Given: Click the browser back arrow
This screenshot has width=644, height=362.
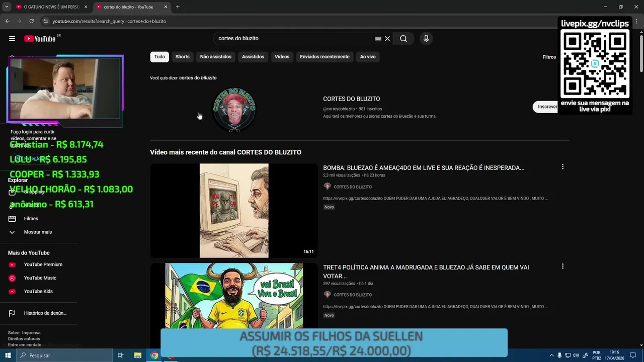Looking at the screenshot, I should coord(7,21).
